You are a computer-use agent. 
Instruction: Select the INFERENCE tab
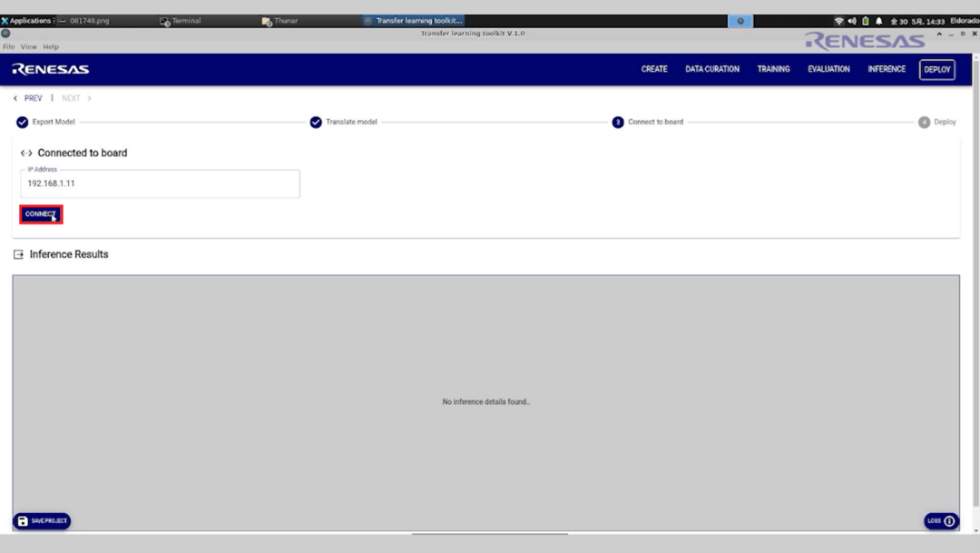coord(887,69)
